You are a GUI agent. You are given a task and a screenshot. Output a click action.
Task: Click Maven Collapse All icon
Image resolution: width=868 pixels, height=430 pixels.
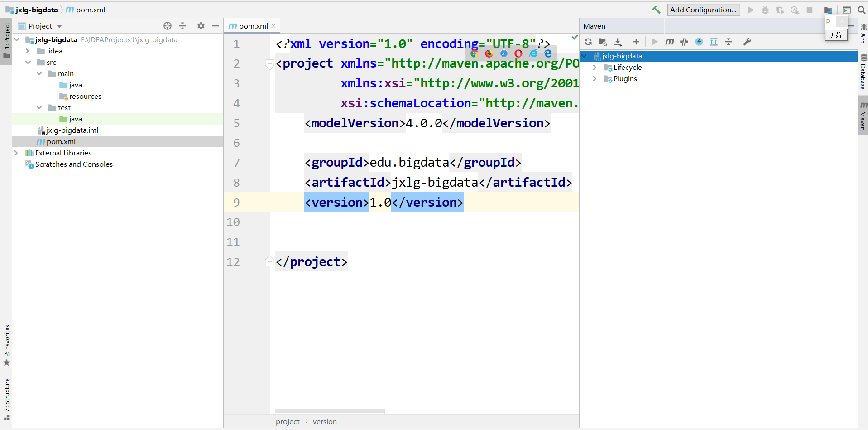729,42
